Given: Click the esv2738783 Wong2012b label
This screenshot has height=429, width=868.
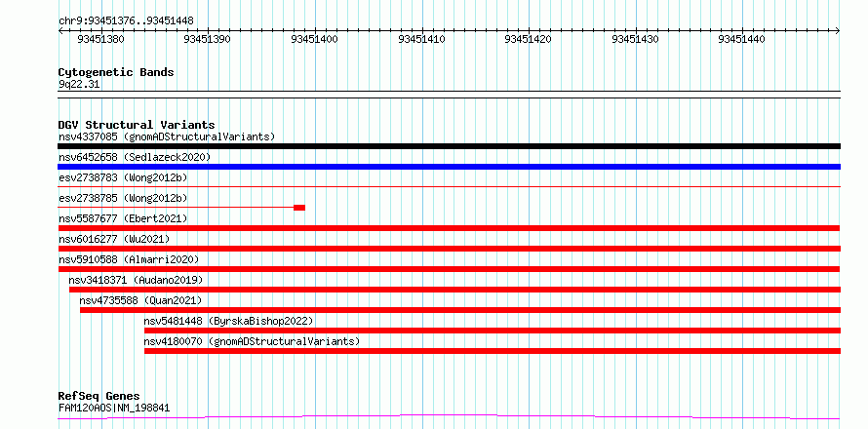Looking at the screenshot, I should click(123, 177).
